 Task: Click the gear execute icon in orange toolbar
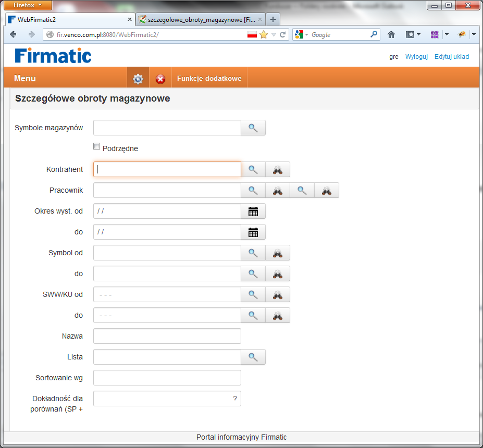tap(138, 79)
